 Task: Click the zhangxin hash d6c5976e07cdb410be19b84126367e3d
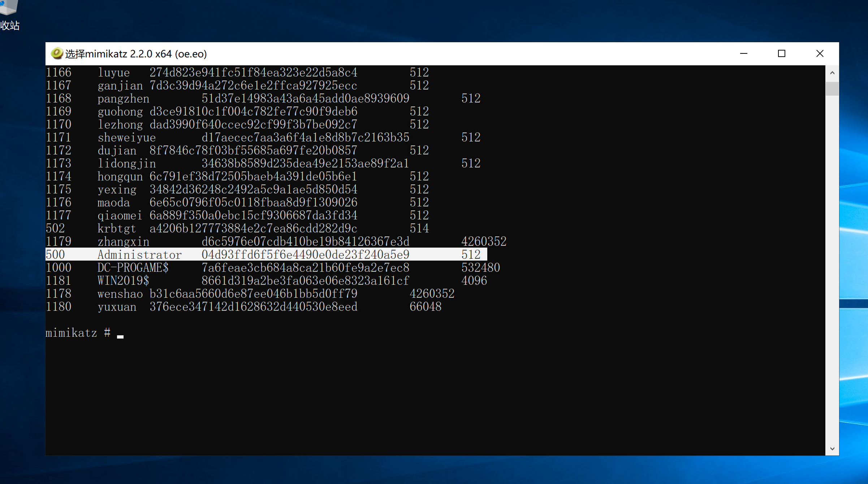click(305, 241)
